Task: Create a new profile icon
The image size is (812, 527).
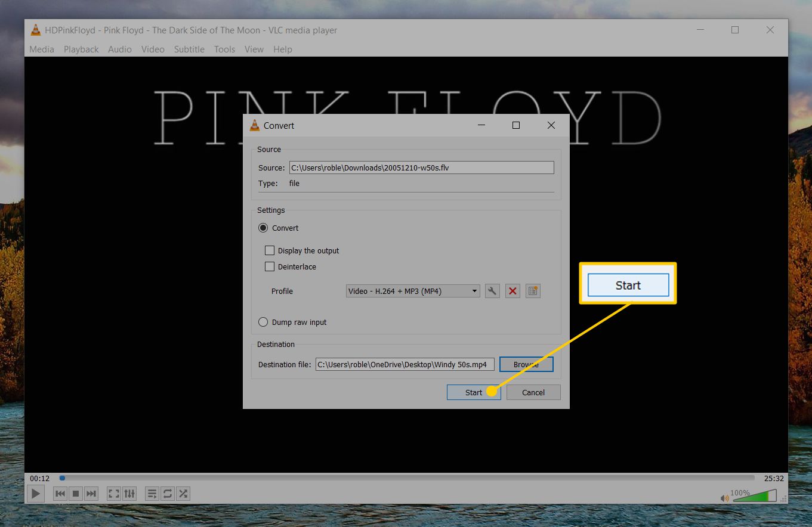Action: (x=533, y=291)
